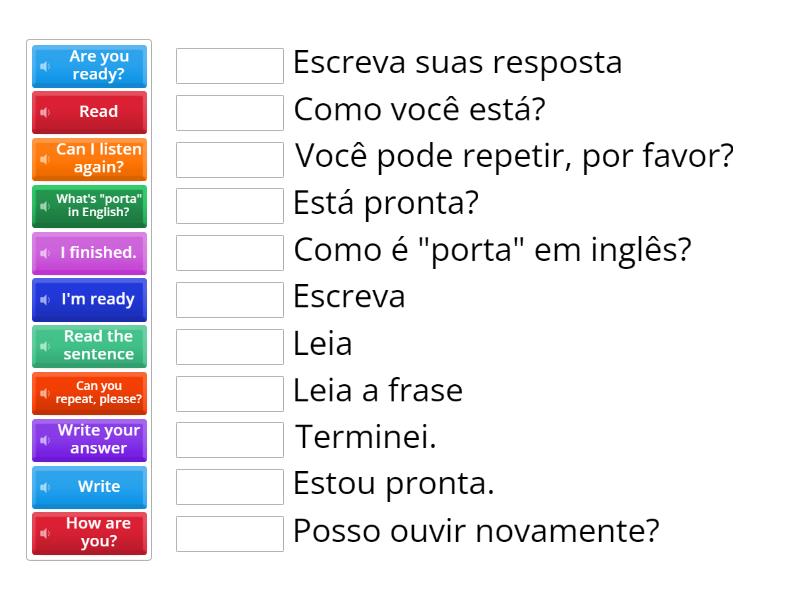Click the empty box next to 'Terminei.'
The width and height of the screenshot is (800, 600).
[230, 440]
